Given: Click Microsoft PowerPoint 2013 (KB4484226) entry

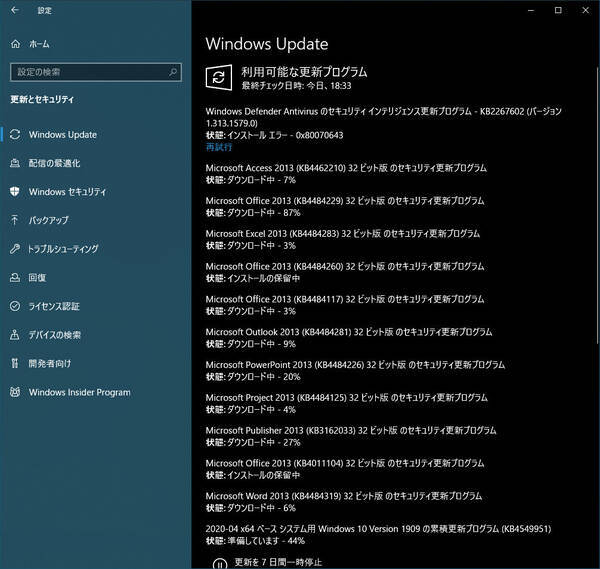Looking at the screenshot, I should (355, 365).
